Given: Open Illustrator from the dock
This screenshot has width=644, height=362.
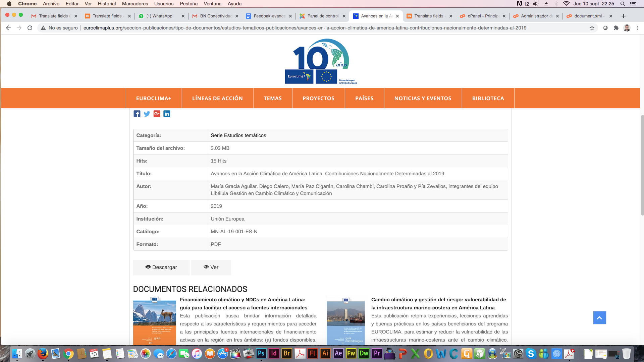Looking at the screenshot, I should tap(325, 353).
